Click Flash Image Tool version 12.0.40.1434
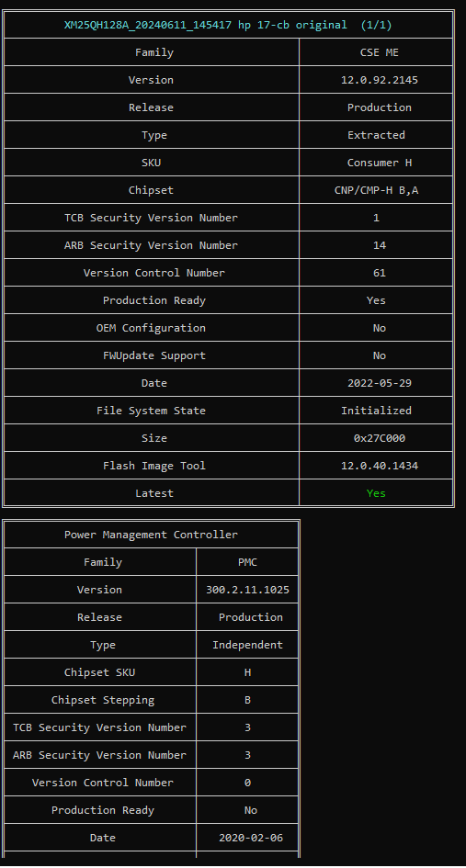This screenshot has height=868, width=466. click(379, 466)
